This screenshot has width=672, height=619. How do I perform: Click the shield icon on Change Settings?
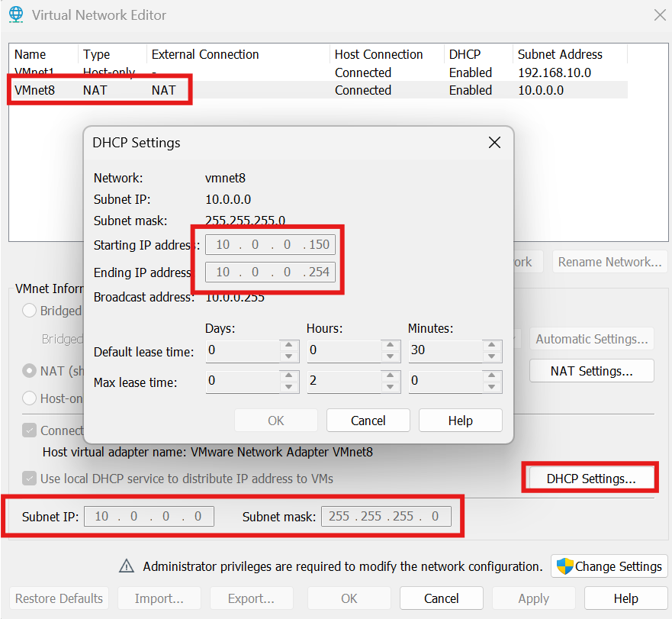[x=565, y=566]
